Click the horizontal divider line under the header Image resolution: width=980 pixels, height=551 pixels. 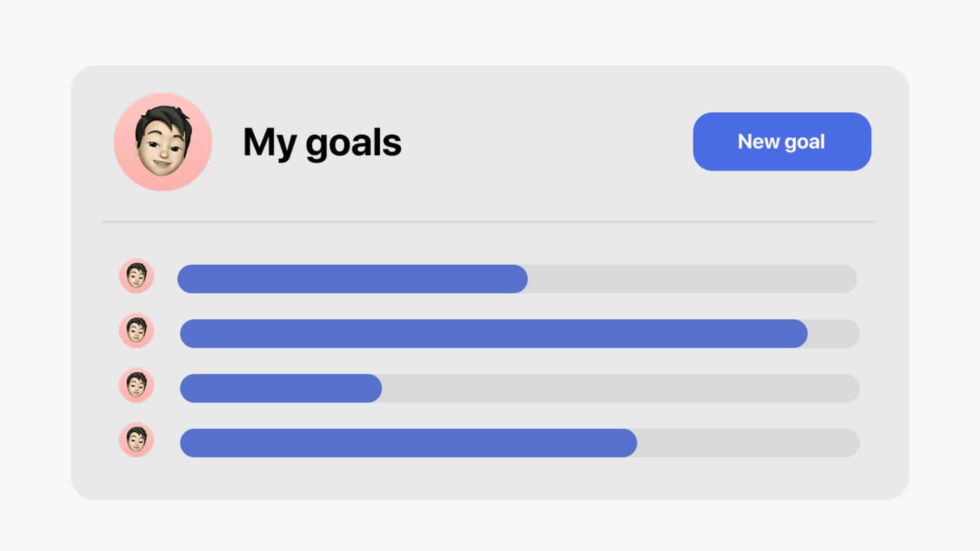[x=489, y=222]
